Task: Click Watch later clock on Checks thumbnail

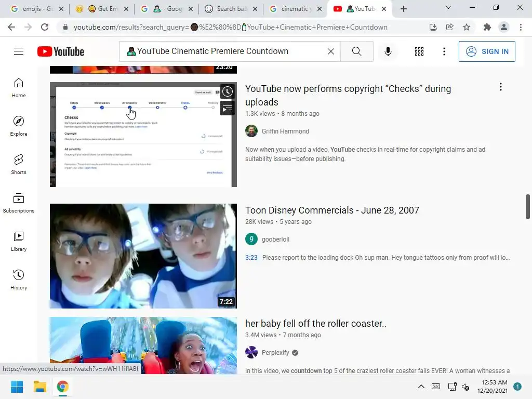Action: click(x=228, y=91)
